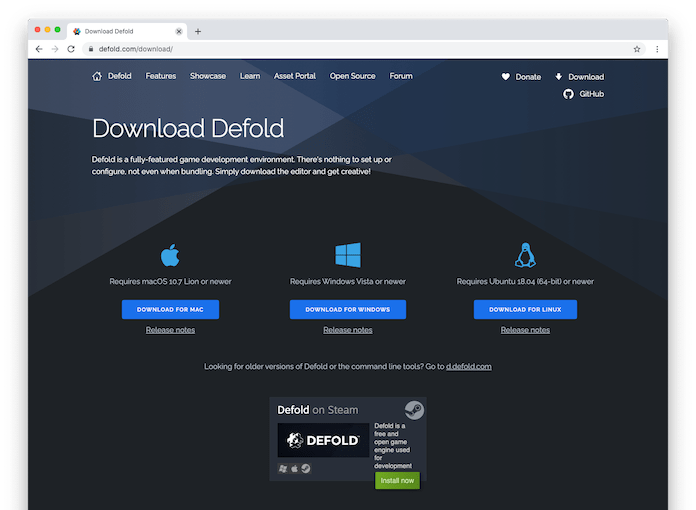The width and height of the screenshot is (696, 510).
Task: Visit the Forum link
Action: tap(401, 76)
